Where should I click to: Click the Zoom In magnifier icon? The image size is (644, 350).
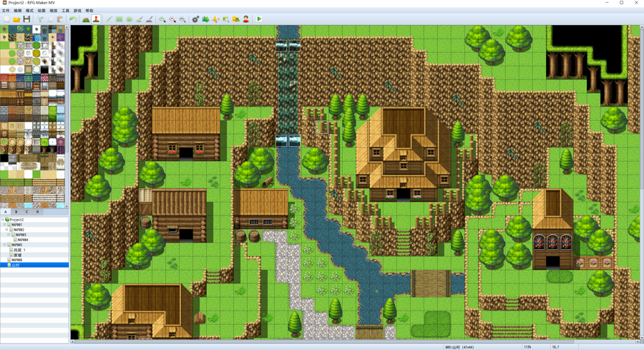click(x=162, y=19)
